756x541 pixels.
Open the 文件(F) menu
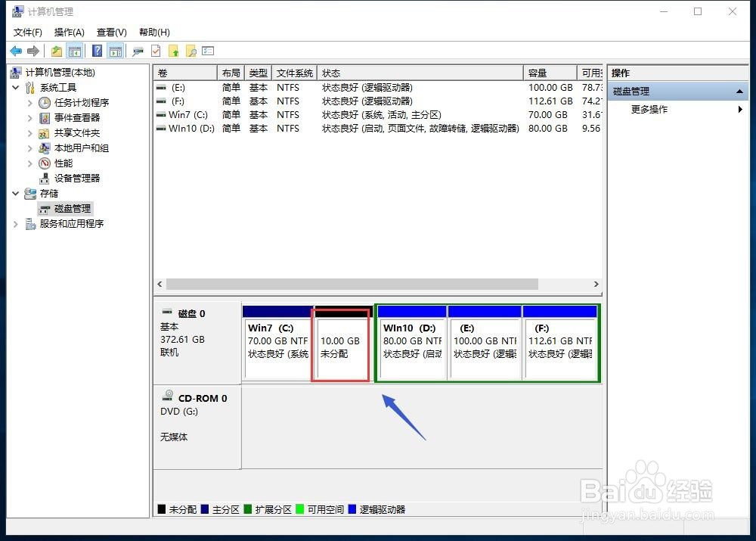pyautogui.click(x=27, y=32)
